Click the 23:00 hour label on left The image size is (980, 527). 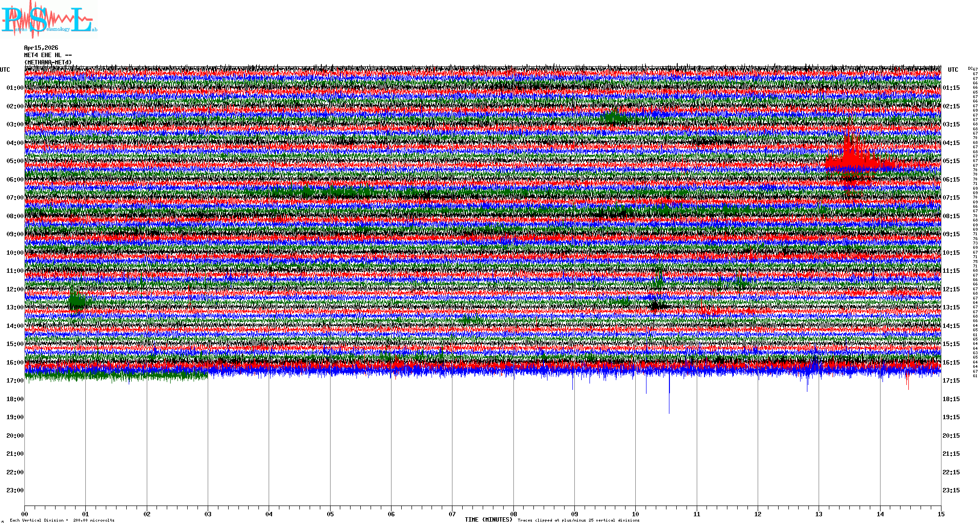point(15,490)
